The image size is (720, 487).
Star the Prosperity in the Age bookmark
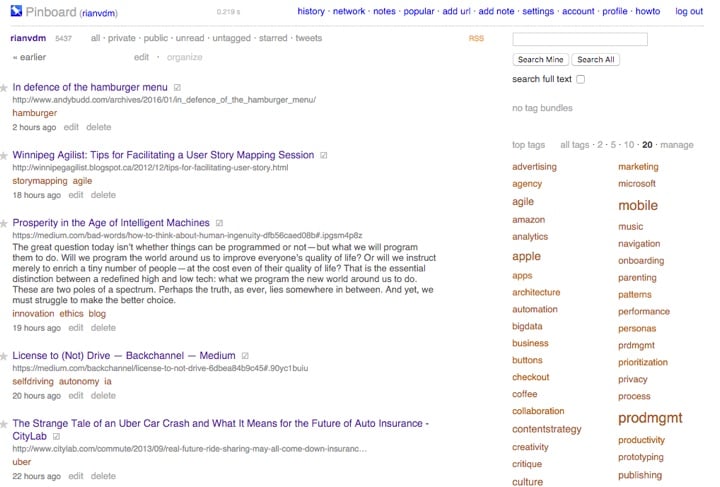[x=5, y=224]
